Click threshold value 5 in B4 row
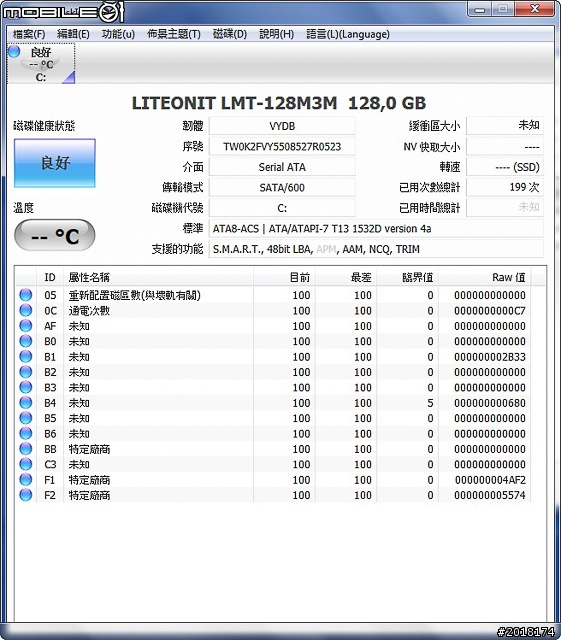Screen dimensions: 561x640 pyautogui.click(x=430, y=403)
